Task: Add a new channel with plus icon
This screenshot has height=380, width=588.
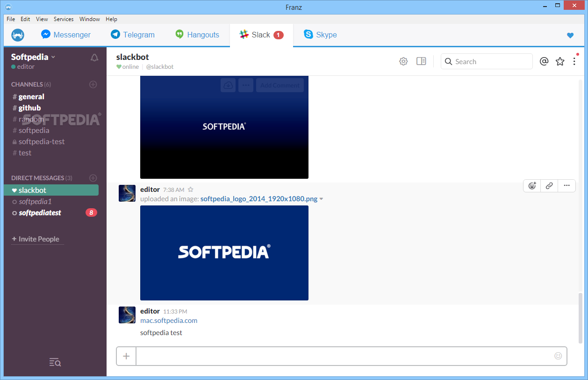Action: tap(93, 84)
